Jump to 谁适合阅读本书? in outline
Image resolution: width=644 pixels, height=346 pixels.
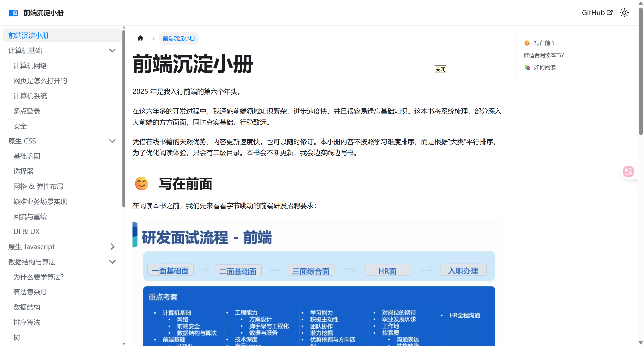coord(544,55)
